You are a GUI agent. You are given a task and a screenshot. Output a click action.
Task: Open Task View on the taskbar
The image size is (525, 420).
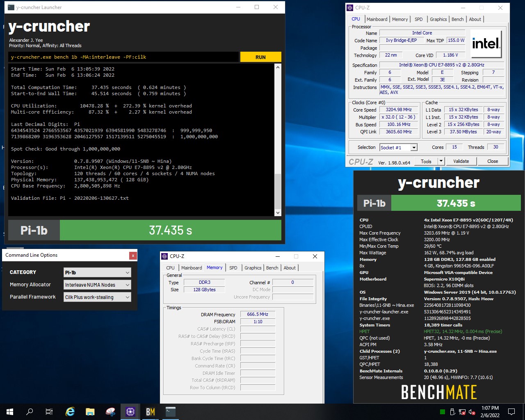tap(49, 412)
